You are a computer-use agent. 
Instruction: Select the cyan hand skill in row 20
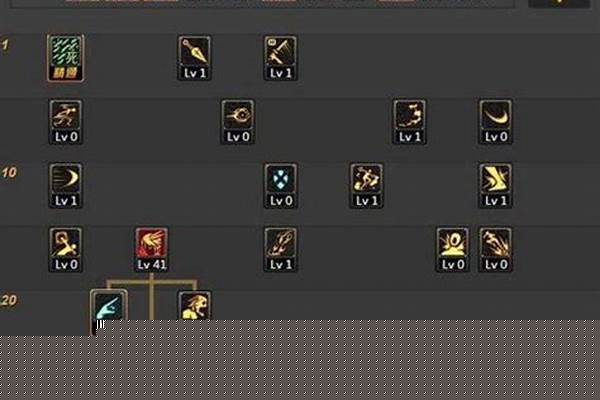[x=109, y=306]
